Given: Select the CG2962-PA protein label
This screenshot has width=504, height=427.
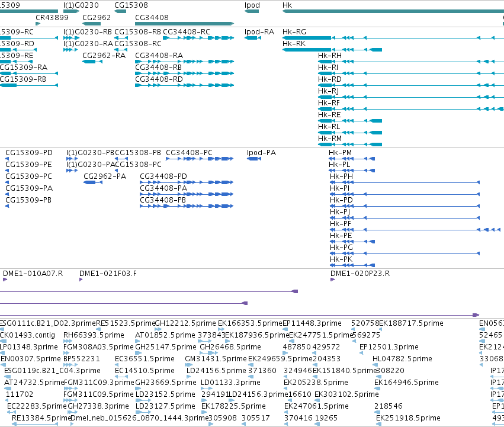Looking at the screenshot, I should pyautogui.click(x=105, y=176).
